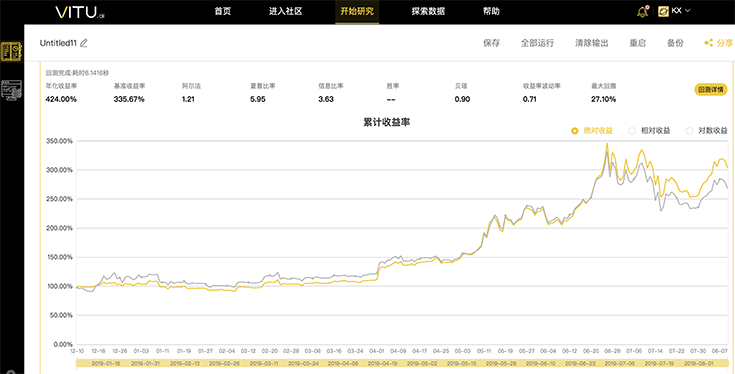
Task: Click 年化收益率 value 424.00%
Action: 61,99
